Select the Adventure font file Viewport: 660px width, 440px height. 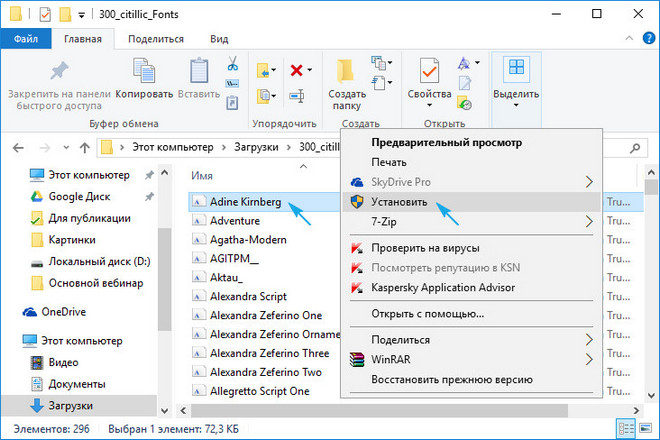(235, 220)
